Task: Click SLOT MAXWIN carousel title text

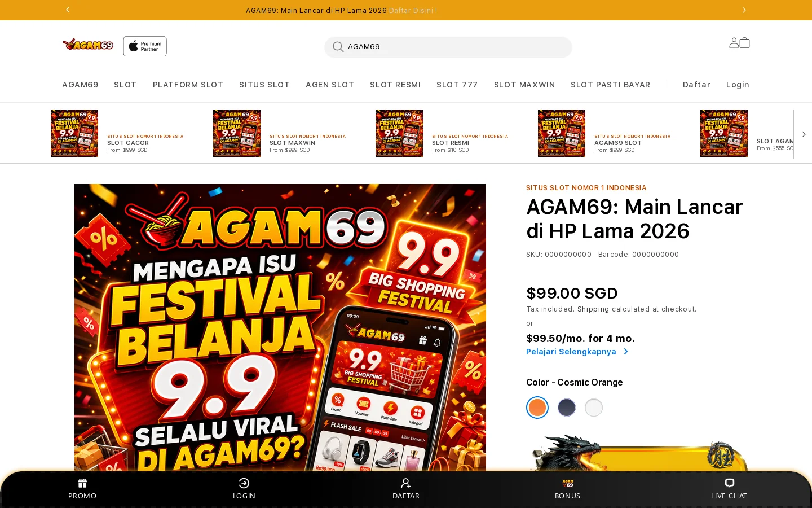Action: coord(292,143)
